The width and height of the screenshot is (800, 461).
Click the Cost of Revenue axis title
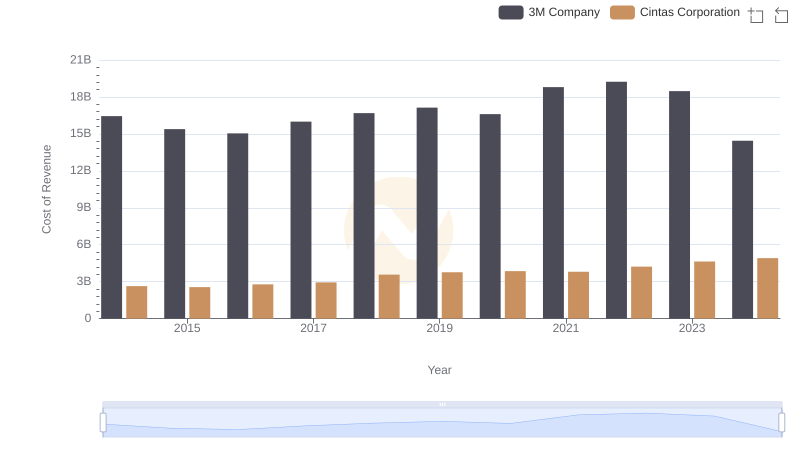pyautogui.click(x=46, y=189)
